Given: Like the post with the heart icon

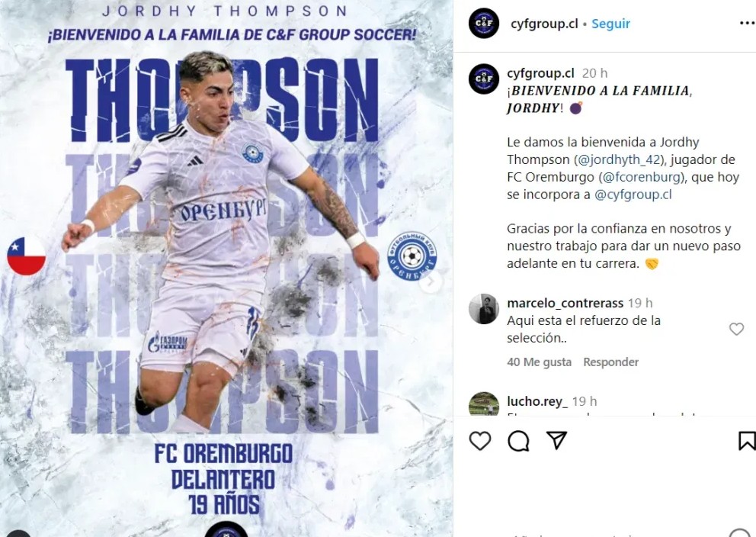Looking at the screenshot, I should coord(480,440).
